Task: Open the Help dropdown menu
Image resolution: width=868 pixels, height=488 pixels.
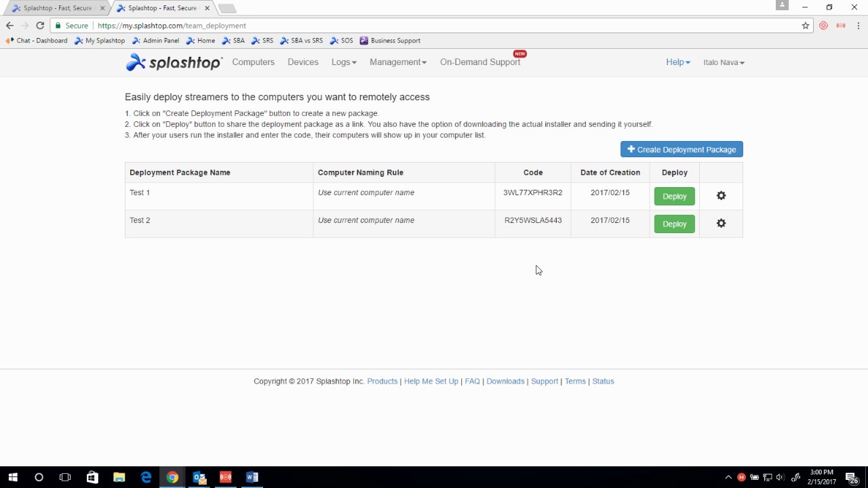Action: tap(678, 62)
